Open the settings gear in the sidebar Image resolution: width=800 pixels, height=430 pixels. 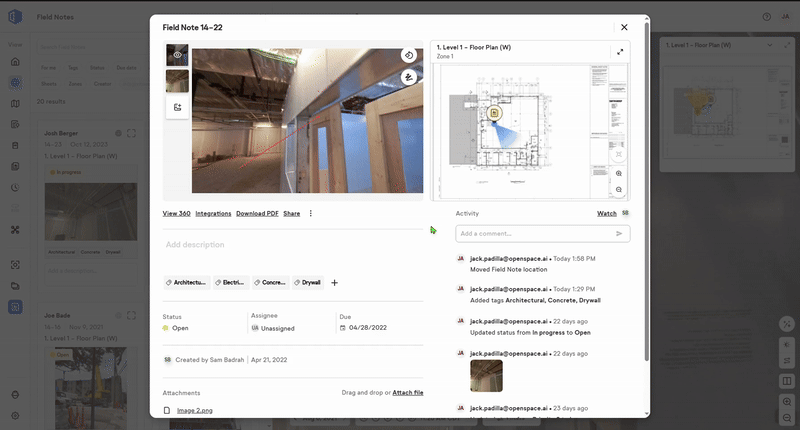coord(15,416)
